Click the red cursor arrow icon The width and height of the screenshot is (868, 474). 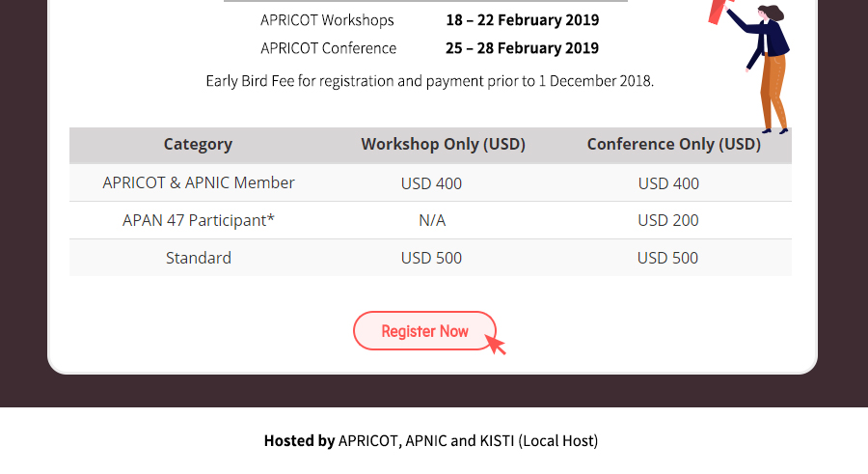click(496, 345)
